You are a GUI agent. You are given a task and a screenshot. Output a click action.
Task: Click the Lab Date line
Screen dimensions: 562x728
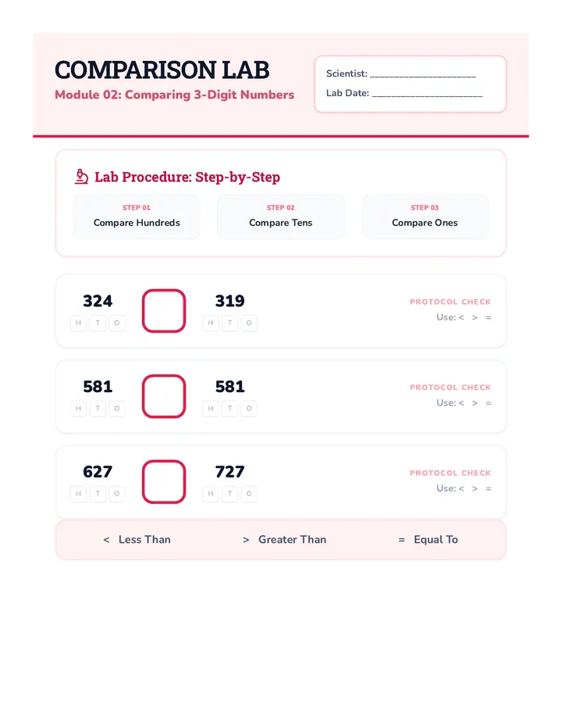[427, 94]
